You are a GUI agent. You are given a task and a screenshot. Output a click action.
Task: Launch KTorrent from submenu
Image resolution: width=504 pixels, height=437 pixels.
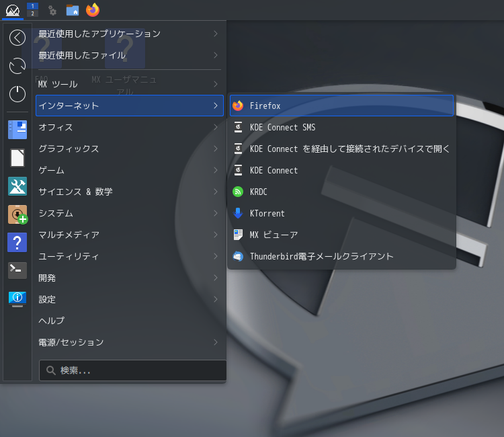click(341, 213)
